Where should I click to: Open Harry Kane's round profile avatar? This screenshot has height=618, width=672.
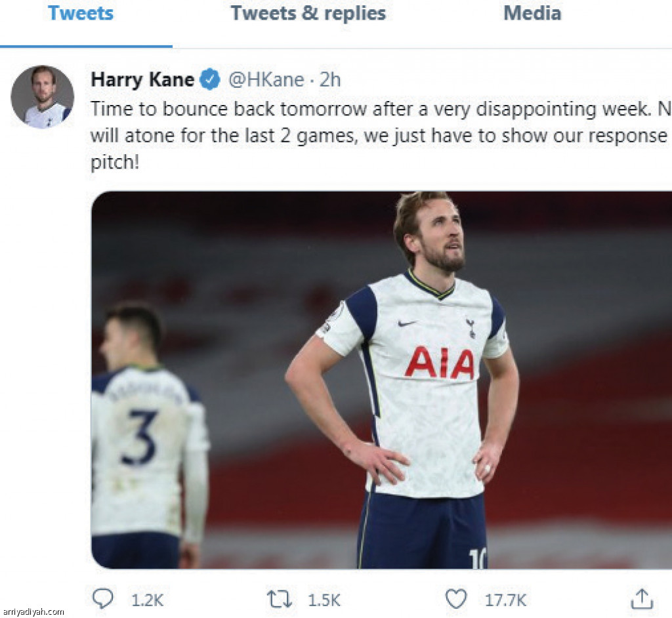(42, 96)
